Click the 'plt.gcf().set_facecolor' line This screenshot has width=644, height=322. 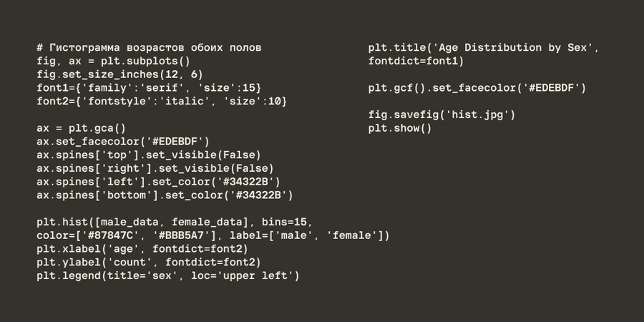tap(477, 88)
